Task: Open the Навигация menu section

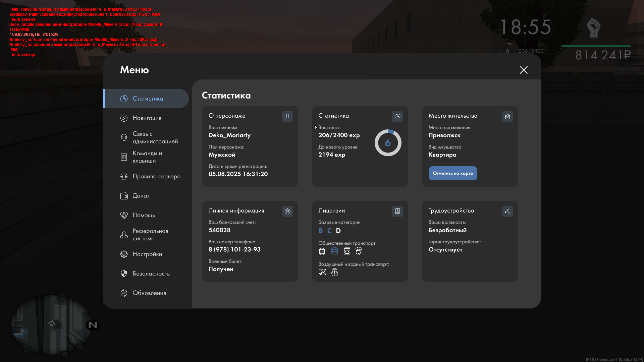Action: click(x=147, y=118)
